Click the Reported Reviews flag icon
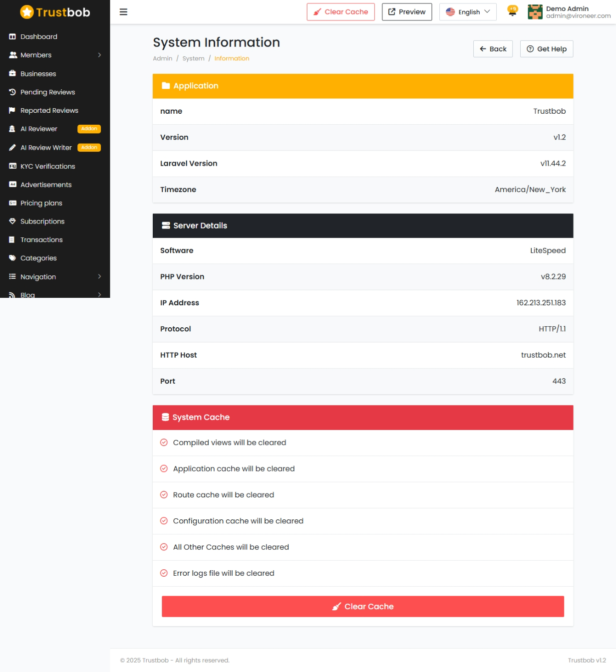Screen dimensions: 616x672 [12, 110]
